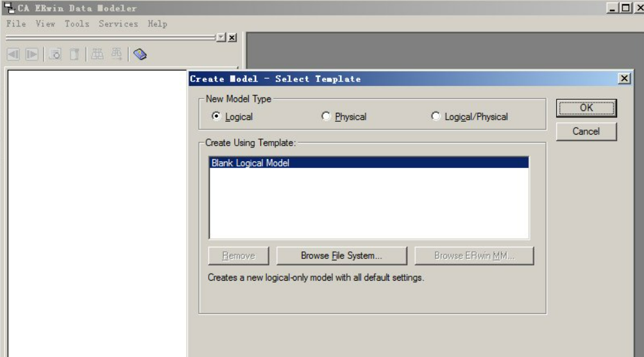The height and width of the screenshot is (357, 644).
Task: Open help via the blue book icon
Action: 140,54
